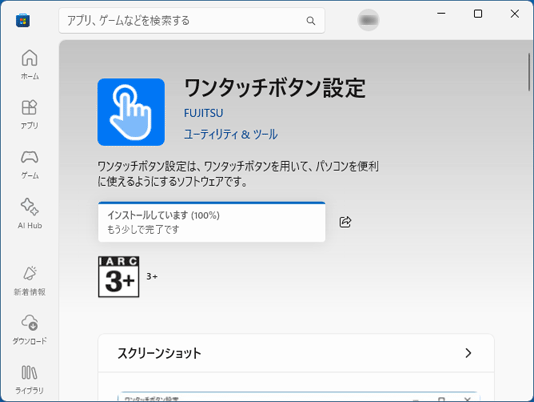The width and height of the screenshot is (534, 402).
Task: Open the partially visible screenshot thumbnail
Action: (x=298, y=396)
